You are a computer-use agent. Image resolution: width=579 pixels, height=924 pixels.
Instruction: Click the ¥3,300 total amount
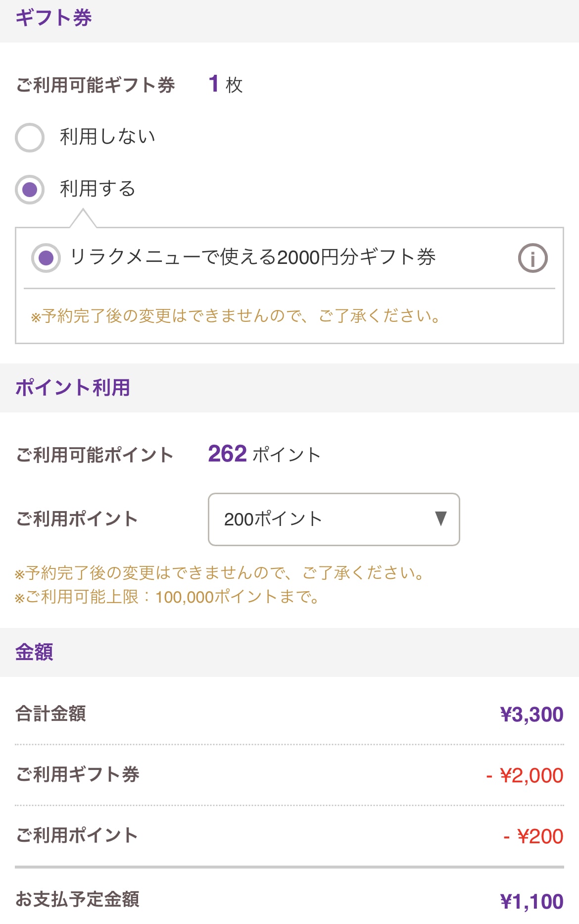531,715
